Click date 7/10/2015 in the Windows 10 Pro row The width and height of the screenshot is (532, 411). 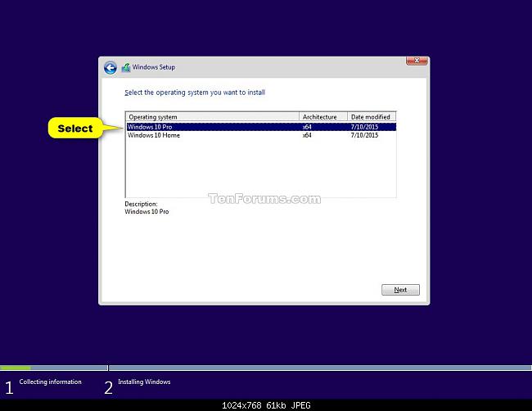tap(364, 127)
